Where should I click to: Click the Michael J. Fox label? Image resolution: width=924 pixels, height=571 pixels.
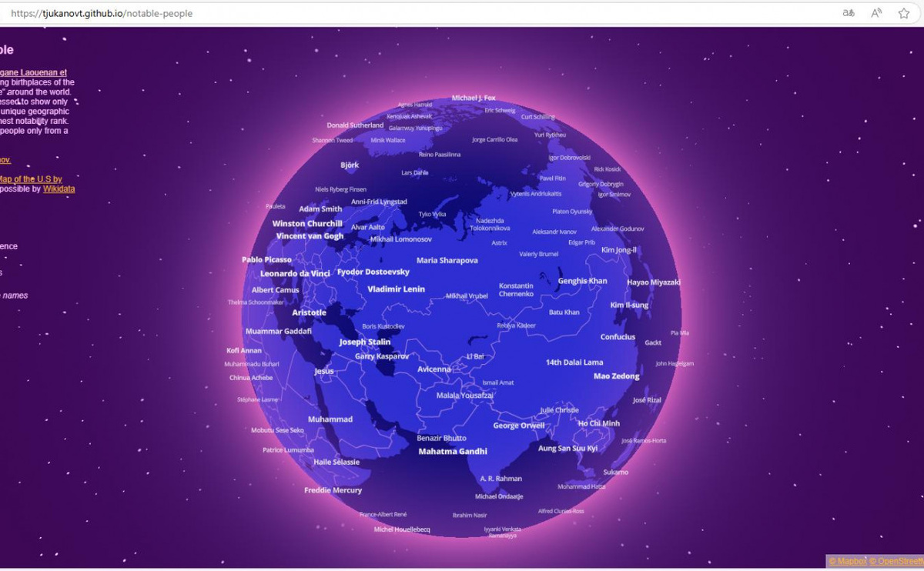click(x=474, y=98)
